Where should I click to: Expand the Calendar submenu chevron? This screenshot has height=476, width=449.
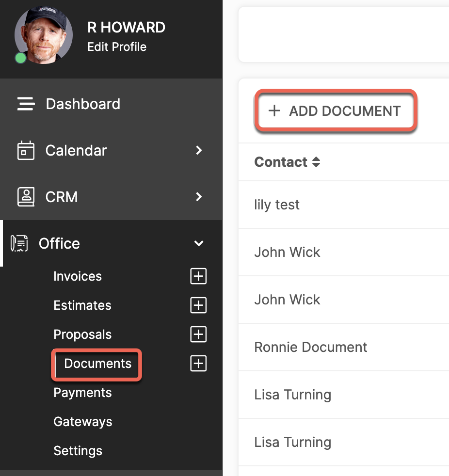point(198,150)
